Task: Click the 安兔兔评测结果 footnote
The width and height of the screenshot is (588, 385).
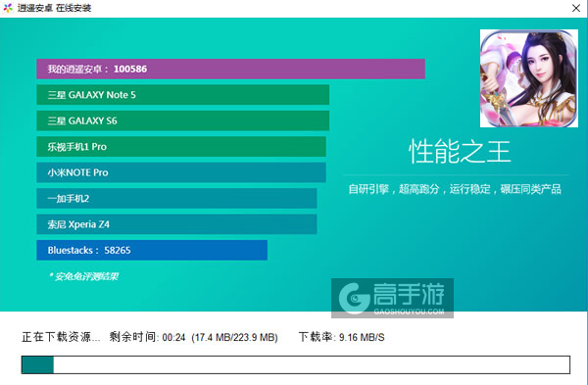Action: point(84,276)
